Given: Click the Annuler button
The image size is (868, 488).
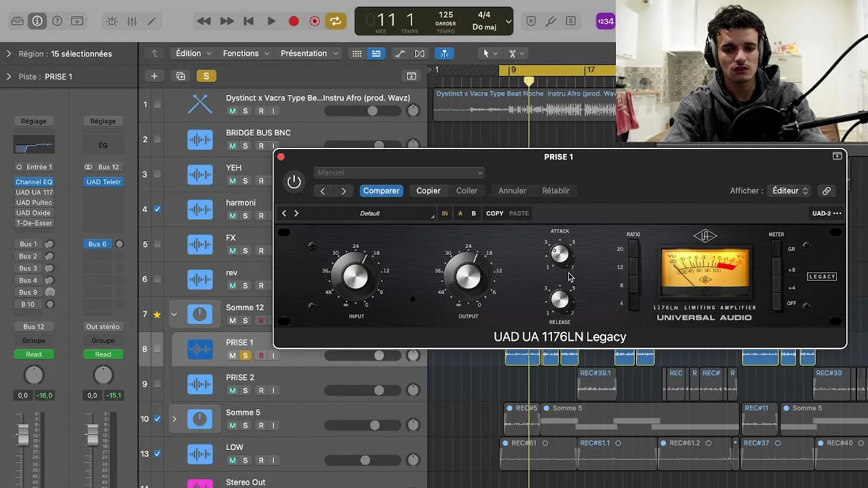Looking at the screenshot, I should 512,191.
